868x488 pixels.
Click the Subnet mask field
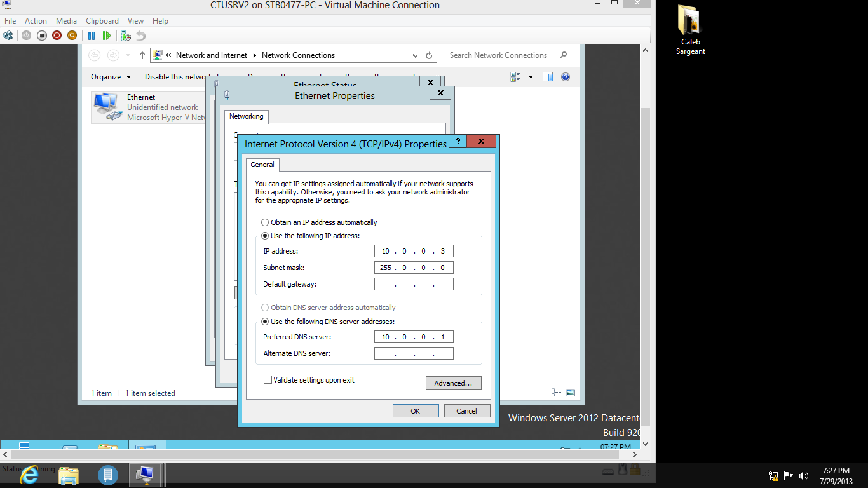tap(414, 268)
